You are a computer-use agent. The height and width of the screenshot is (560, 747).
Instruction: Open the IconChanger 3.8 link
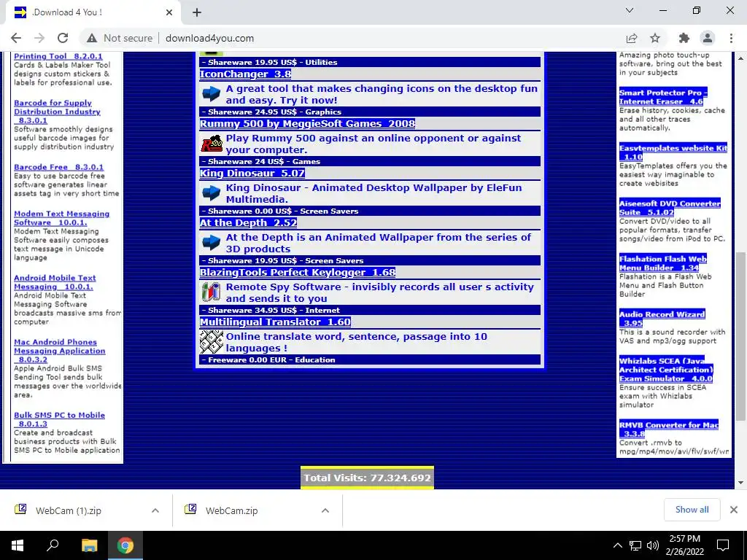click(x=245, y=74)
